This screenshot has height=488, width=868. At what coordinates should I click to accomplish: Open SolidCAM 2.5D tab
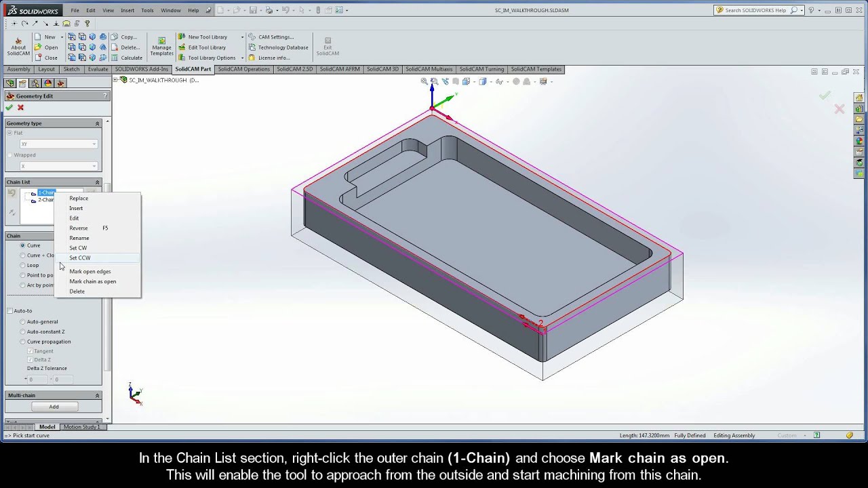(295, 69)
